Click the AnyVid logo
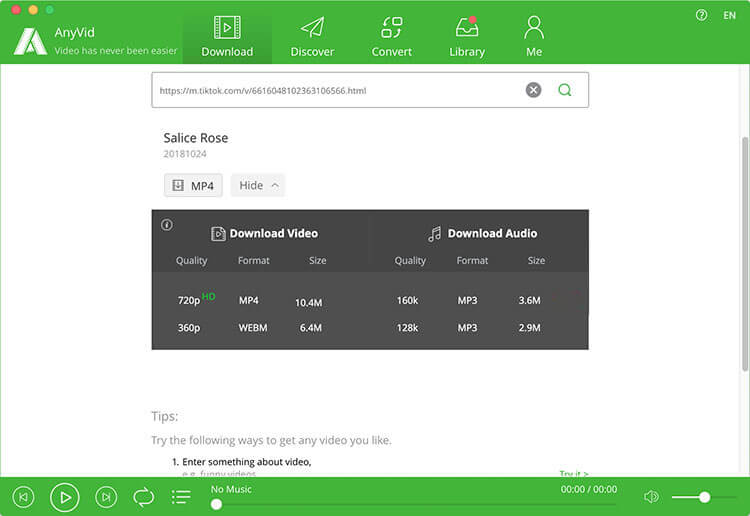Image resolution: width=750 pixels, height=516 pixels. point(30,41)
